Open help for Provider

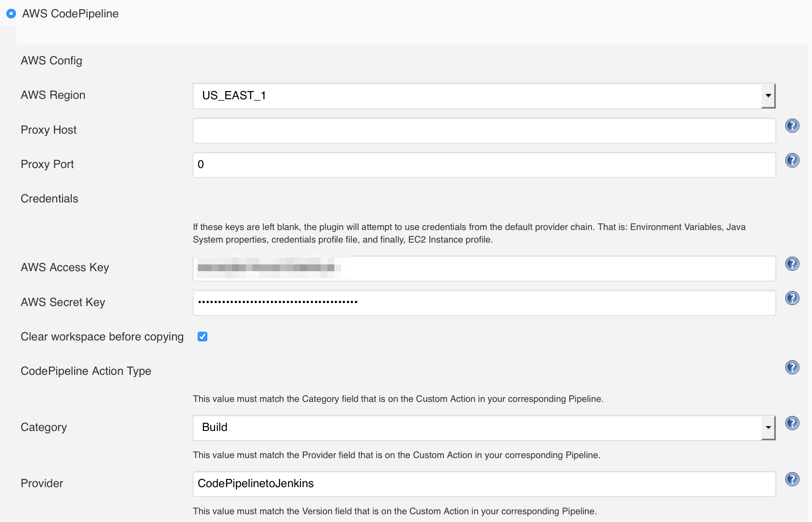(x=792, y=479)
